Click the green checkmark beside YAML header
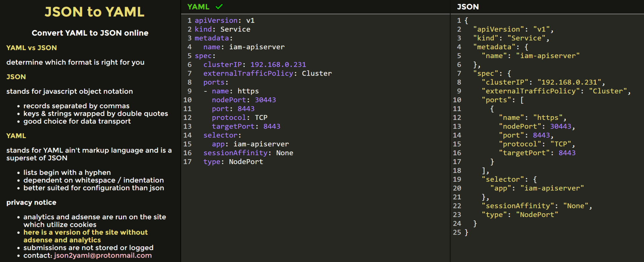This screenshot has height=262, width=644. point(219,7)
